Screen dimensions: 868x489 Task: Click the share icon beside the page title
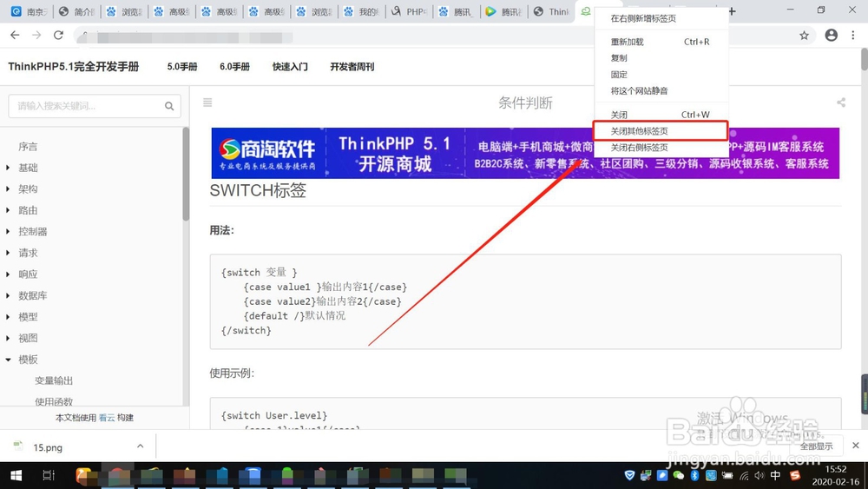(x=841, y=102)
